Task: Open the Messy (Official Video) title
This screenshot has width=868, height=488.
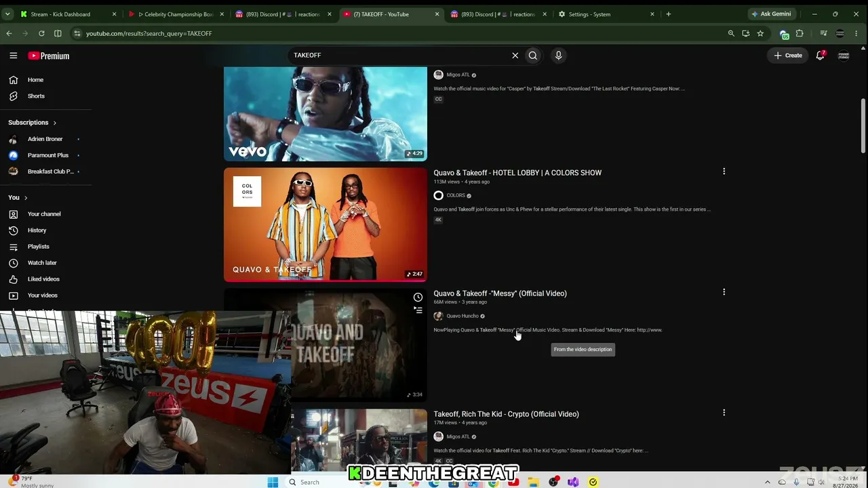Action: tap(500, 293)
